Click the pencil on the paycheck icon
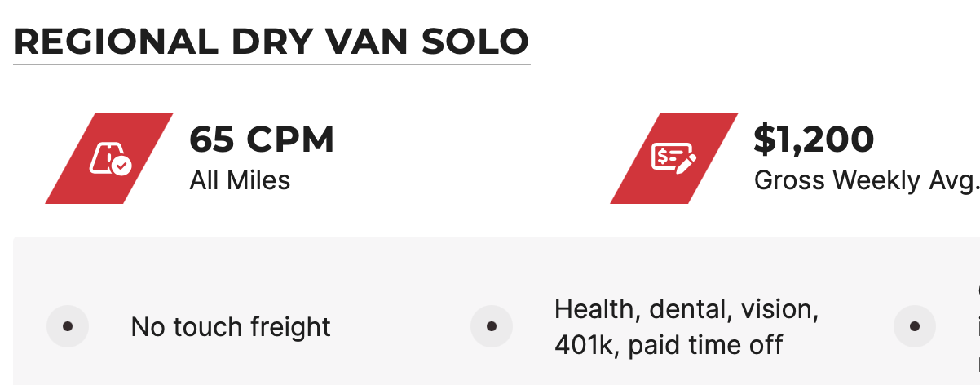This screenshot has width=980, height=385. point(686,161)
